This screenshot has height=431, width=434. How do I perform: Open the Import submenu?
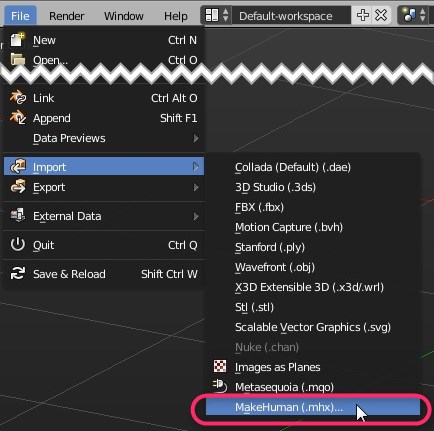click(x=104, y=167)
